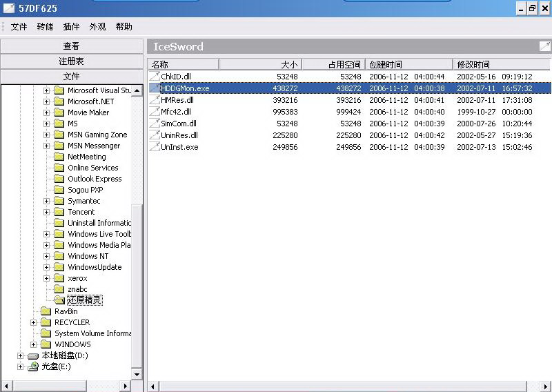Expand the Windows Live Toolbar folder

click(x=46, y=234)
